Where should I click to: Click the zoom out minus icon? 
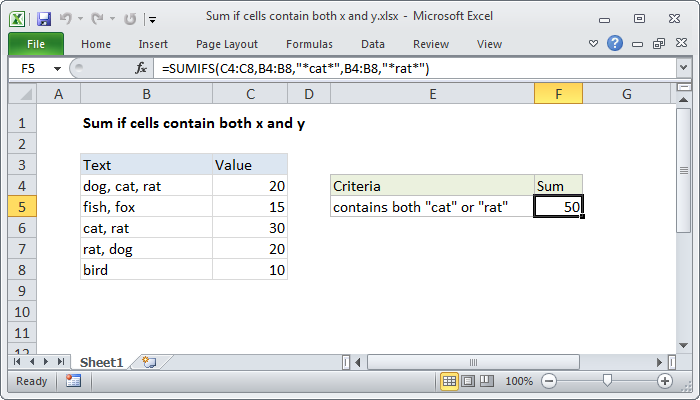(547, 381)
